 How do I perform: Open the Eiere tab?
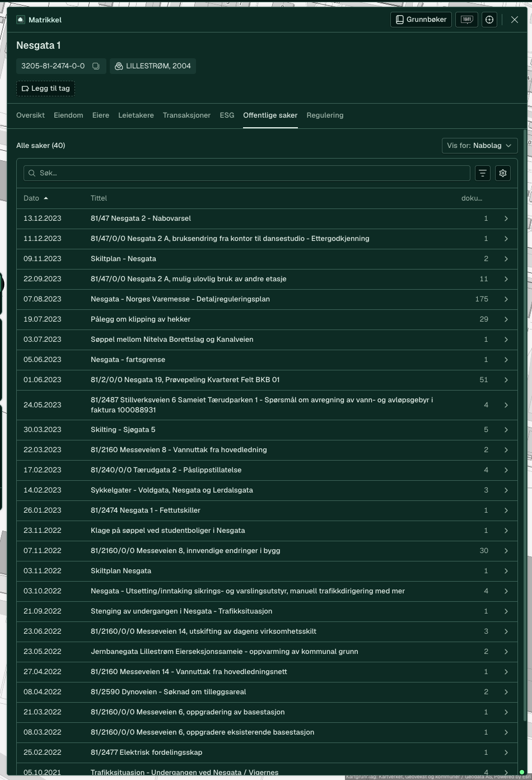point(101,115)
